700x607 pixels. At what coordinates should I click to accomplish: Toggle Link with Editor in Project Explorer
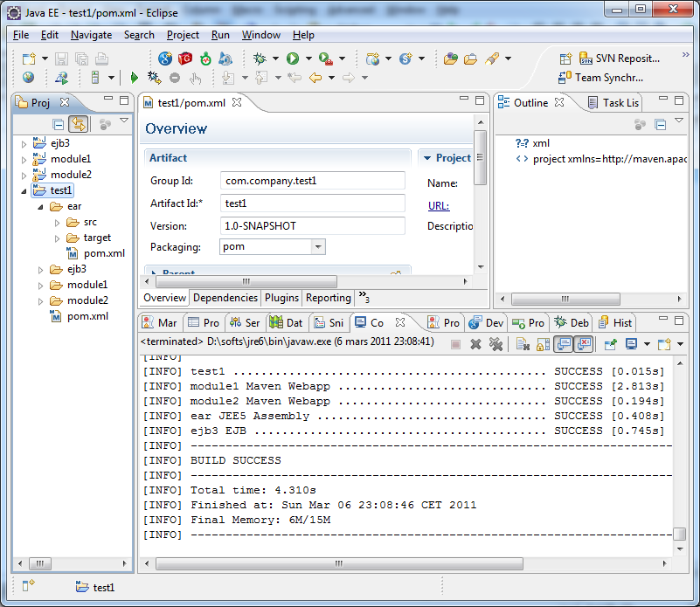tap(77, 125)
